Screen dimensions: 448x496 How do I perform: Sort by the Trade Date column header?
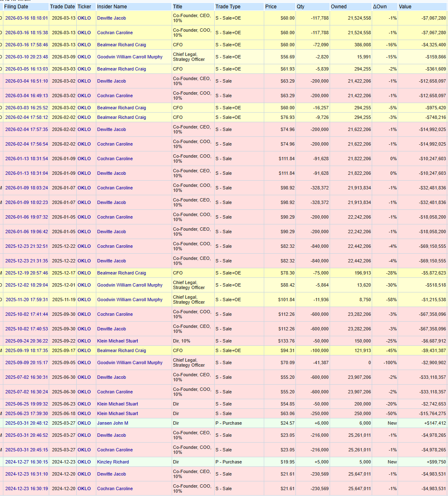(63, 7)
